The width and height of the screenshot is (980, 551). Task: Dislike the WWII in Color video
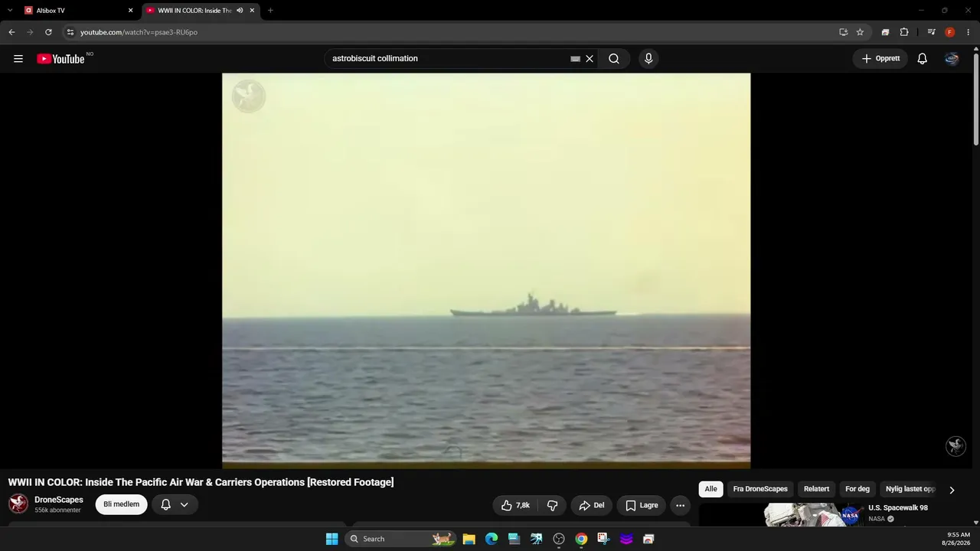[552, 505]
